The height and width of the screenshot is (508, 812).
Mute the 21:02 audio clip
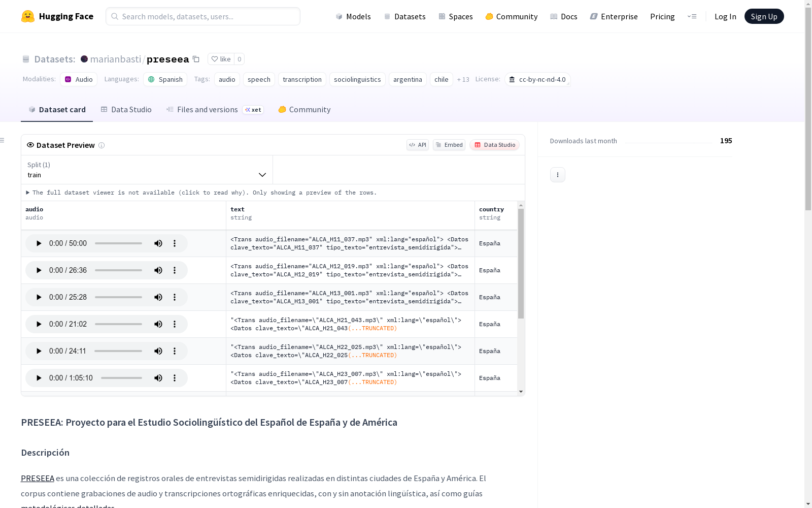[158, 324]
